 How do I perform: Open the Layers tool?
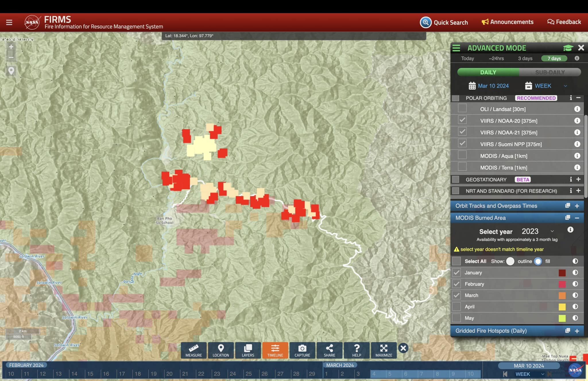(248, 350)
